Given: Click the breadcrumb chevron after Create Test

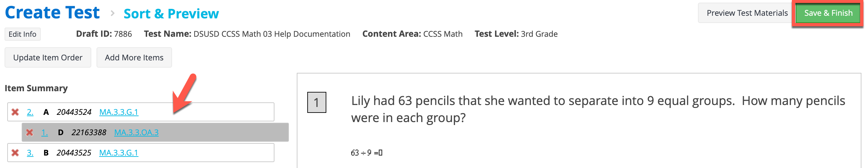Looking at the screenshot, I should (x=113, y=13).
